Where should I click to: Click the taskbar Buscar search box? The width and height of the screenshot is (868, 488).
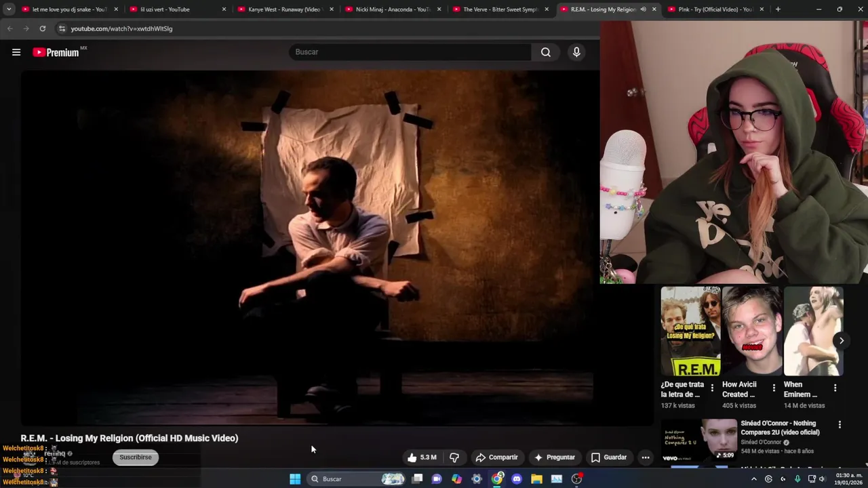[357, 479]
